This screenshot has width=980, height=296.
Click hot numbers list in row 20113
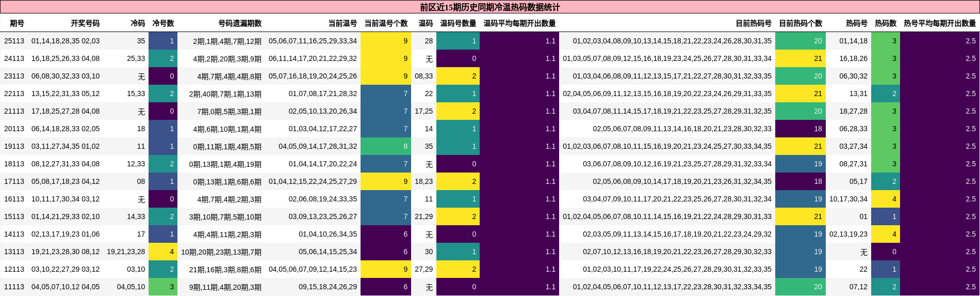tap(682, 129)
